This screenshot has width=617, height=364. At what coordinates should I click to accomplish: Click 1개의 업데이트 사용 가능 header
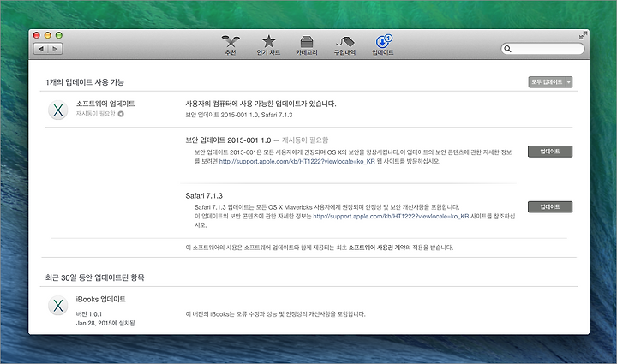click(85, 82)
